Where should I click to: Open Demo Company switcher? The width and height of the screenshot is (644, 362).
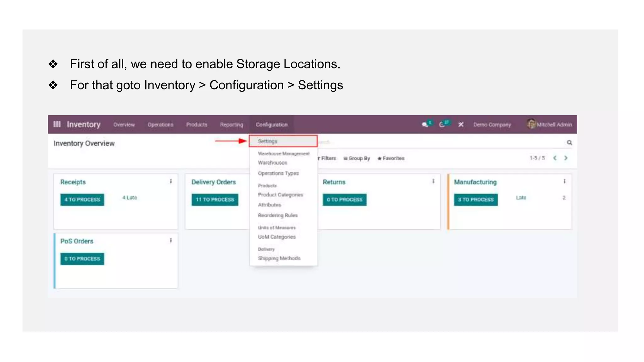tap(492, 125)
